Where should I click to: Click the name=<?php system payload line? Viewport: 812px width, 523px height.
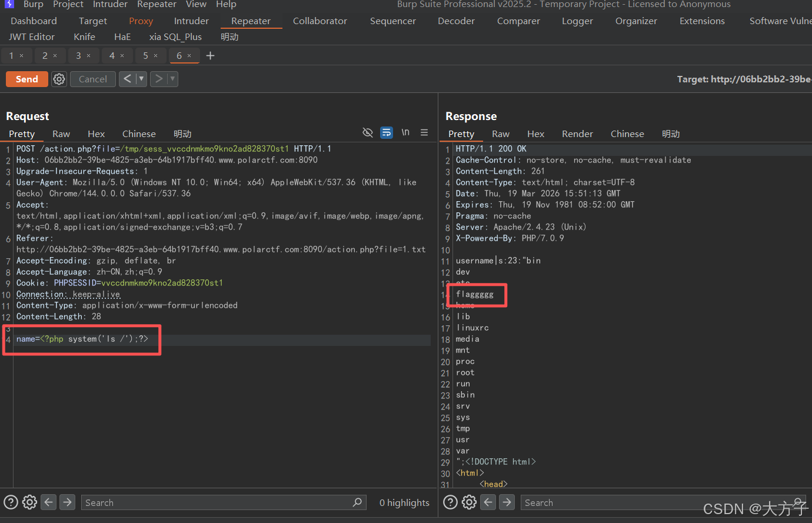click(82, 339)
